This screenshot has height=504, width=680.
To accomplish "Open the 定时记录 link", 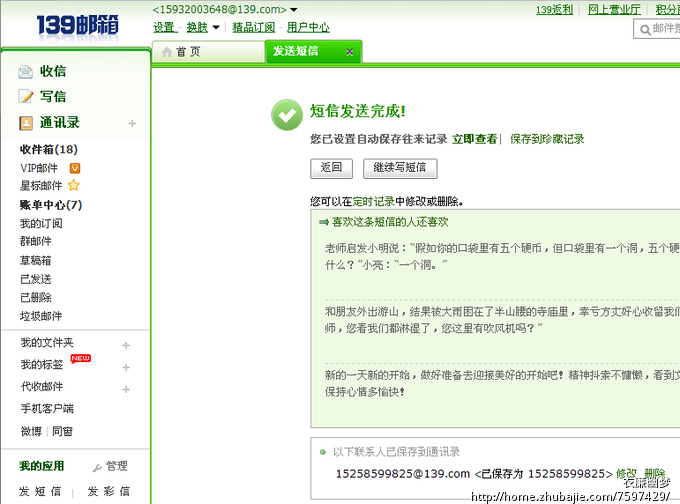I will 373,202.
